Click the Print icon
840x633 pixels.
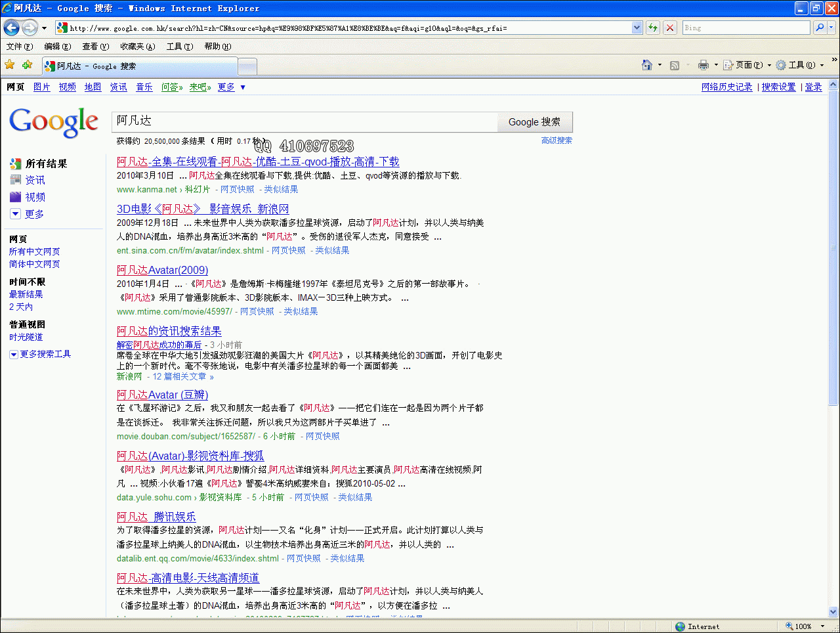tap(703, 65)
